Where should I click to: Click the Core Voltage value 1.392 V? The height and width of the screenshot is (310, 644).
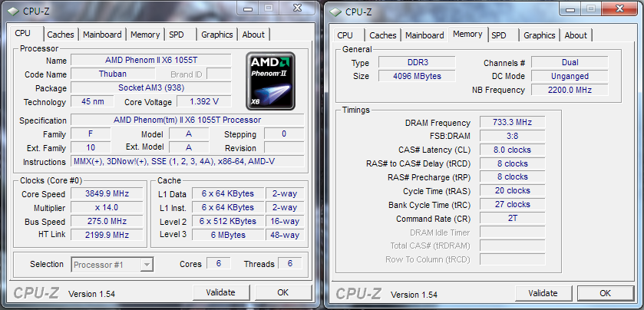[x=204, y=101]
